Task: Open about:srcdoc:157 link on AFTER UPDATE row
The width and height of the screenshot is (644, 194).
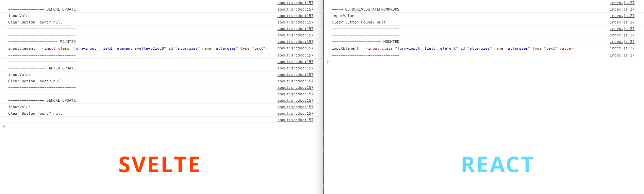Action: pos(295,68)
